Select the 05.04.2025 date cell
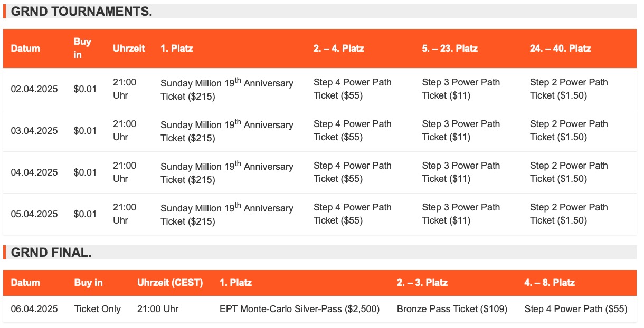The image size is (644, 328). click(34, 214)
